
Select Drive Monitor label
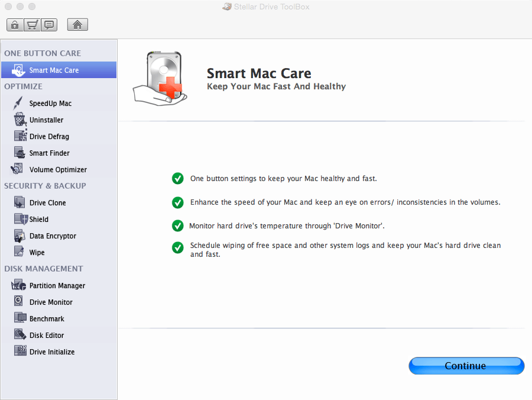click(51, 302)
